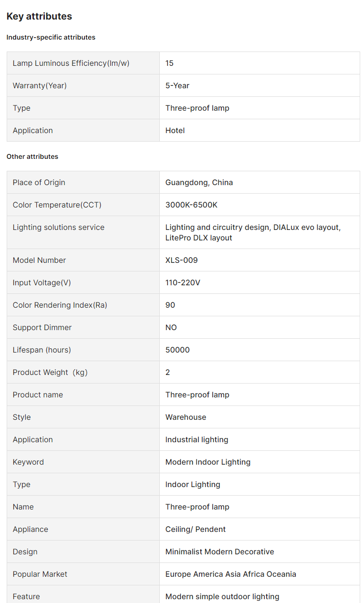
Task: Select the Support Dimmer NO value
Action: pyautogui.click(x=171, y=327)
